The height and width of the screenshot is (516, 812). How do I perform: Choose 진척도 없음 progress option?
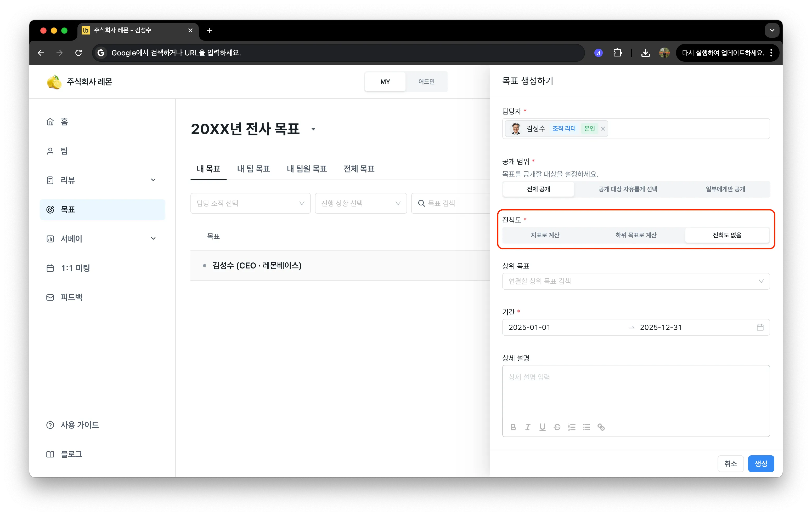click(727, 235)
